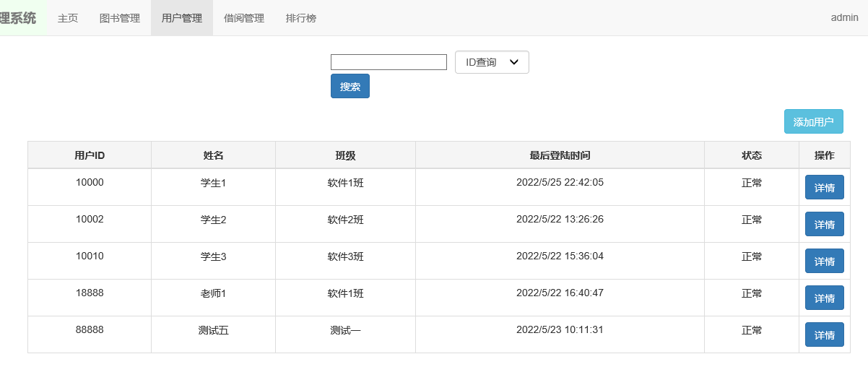Click the 状态 column header
This screenshot has width=868, height=367.
(752, 155)
